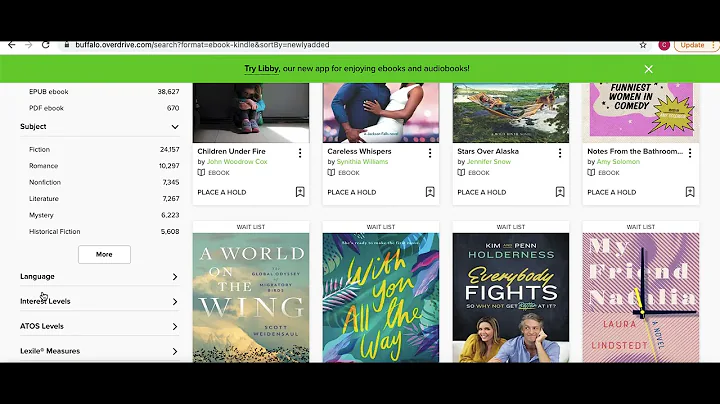Open the Try Libby link
This screenshot has height=404, width=720.
(x=261, y=68)
